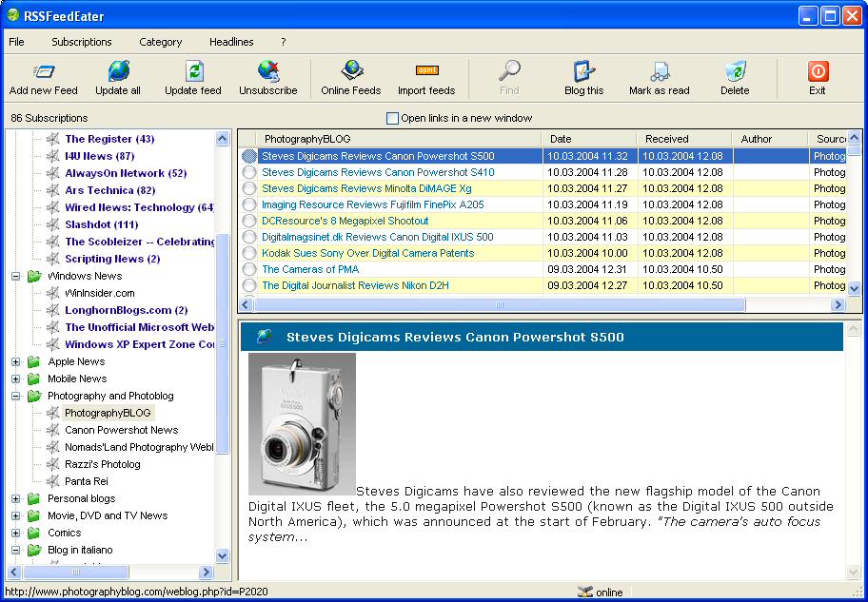Click the Update feed icon
Viewport: 868px width, 602px height.
[194, 71]
